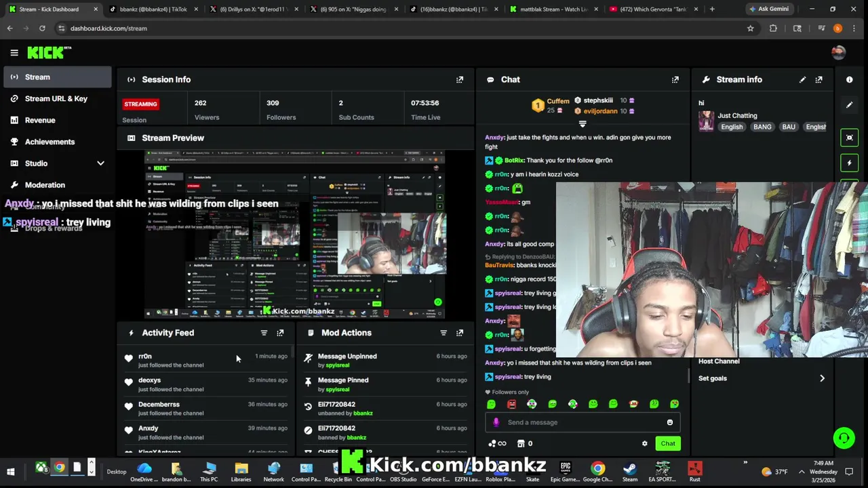Viewport: 868px width, 488px height.
Task: Click the microphone icon in message box
Action: [496, 422]
